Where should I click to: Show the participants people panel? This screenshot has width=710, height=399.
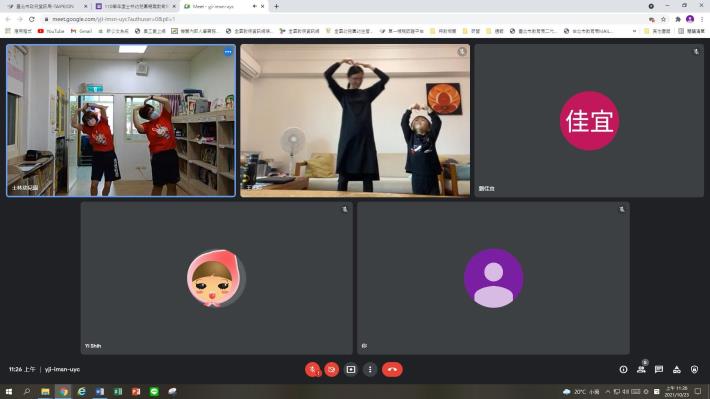tap(641, 370)
